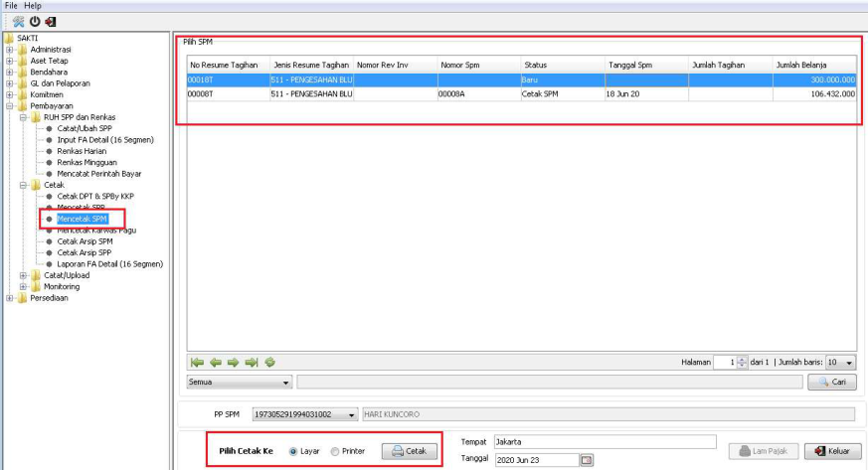
Task: Open the calendar picker beside Tanggal
Action: point(587,460)
